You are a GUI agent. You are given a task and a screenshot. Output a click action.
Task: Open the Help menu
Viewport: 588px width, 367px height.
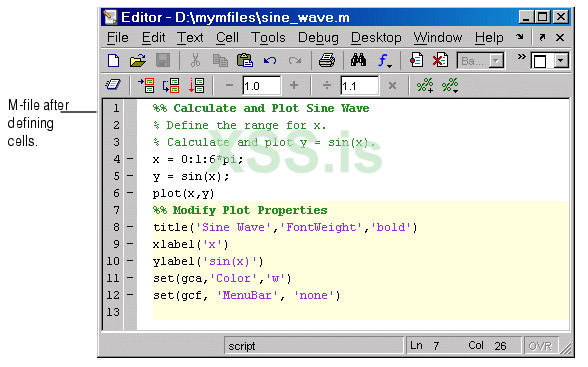[x=489, y=38]
